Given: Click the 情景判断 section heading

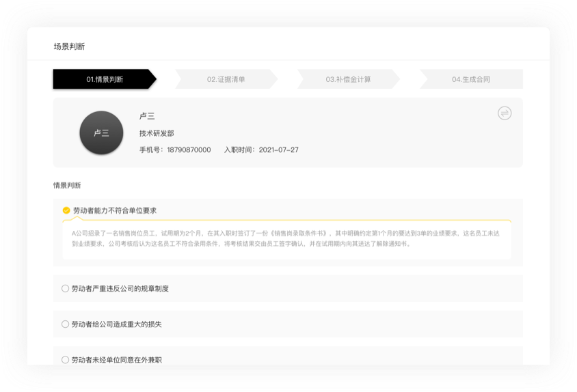Looking at the screenshot, I should pyautogui.click(x=67, y=185).
